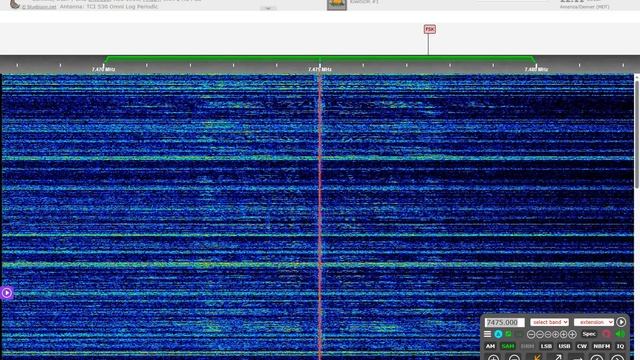The width and height of the screenshot is (640, 360).
Task: Click the red carrier line in the waterfall
Action: click(x=320, y=216)
